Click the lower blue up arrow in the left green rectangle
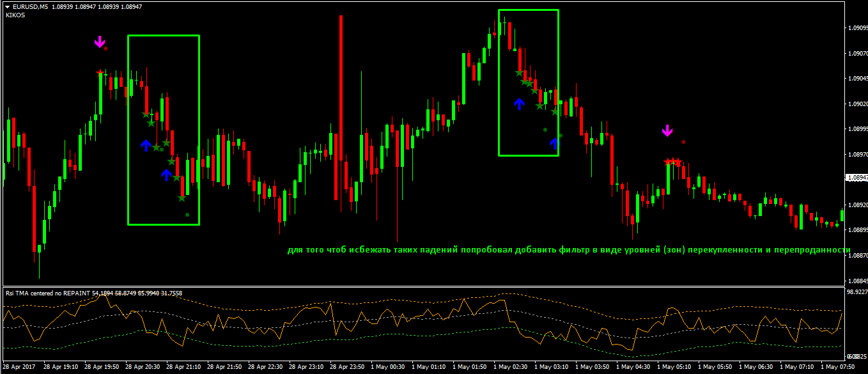Screen dimensions: 868x374 167,175
